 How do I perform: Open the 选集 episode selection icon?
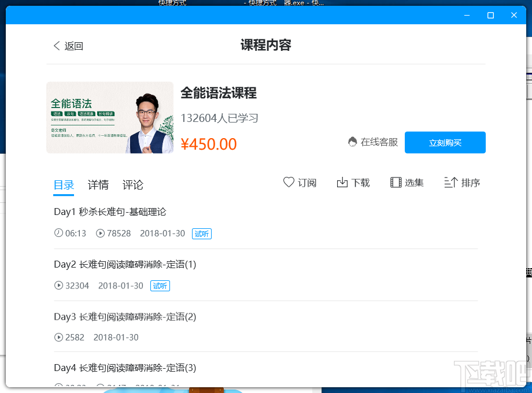(x=396, y=182)
